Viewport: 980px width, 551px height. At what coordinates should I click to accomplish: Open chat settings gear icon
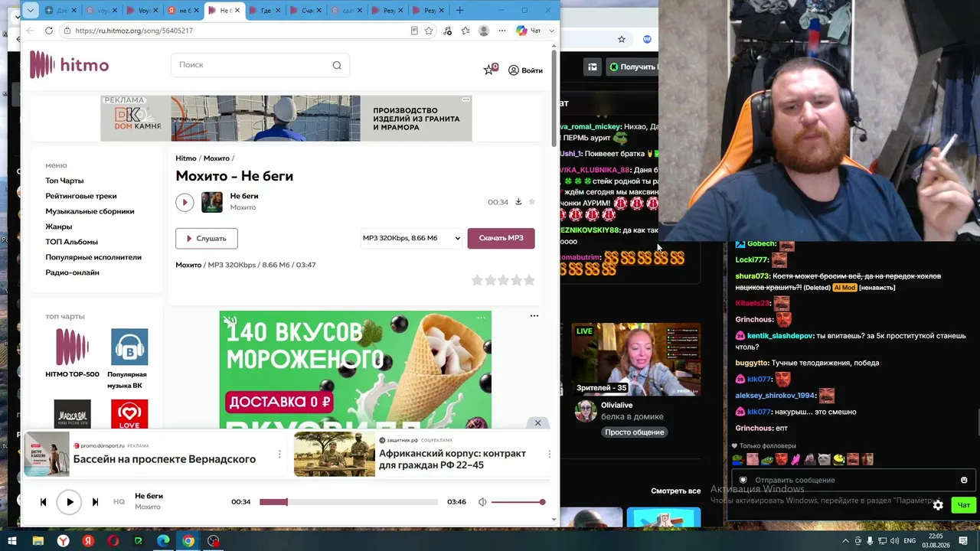pyautogui.click(x=938, y=505)
